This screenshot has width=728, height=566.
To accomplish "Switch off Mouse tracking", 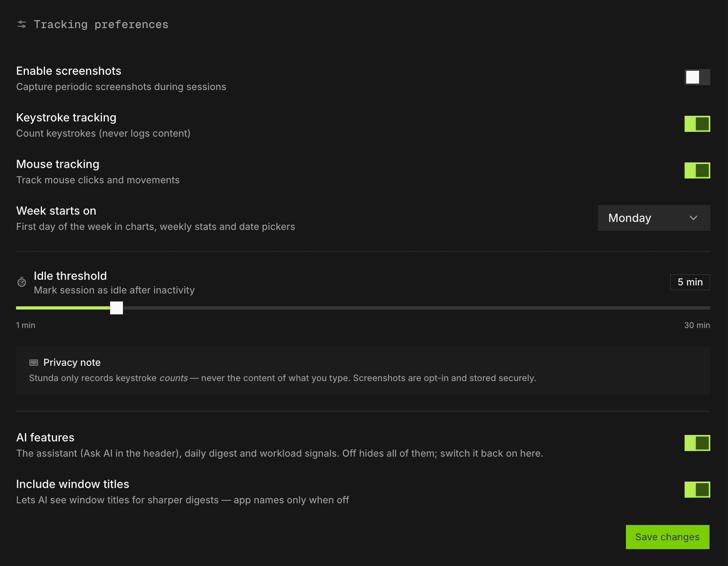I will [697, 170].
